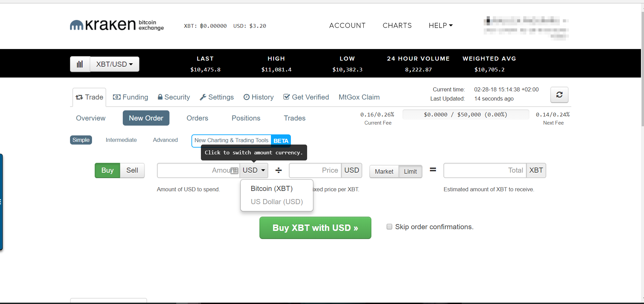Open the Positions sub-tab
644x304 pixels.
pos(246,118)
